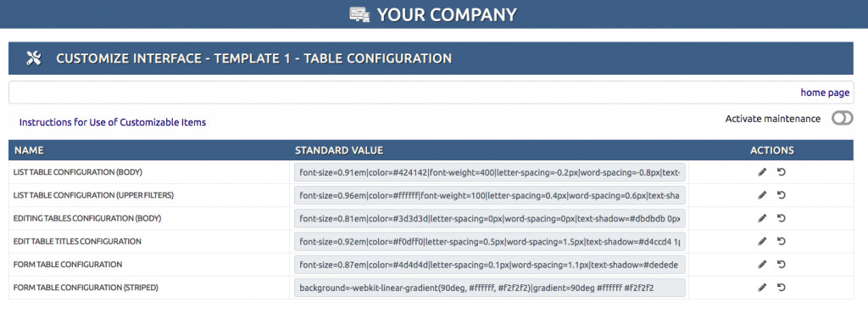The height and width of the screenshot is (325, 868).
Task: Reset List Table Configuration (Body) to default
Action: [781, 172]
